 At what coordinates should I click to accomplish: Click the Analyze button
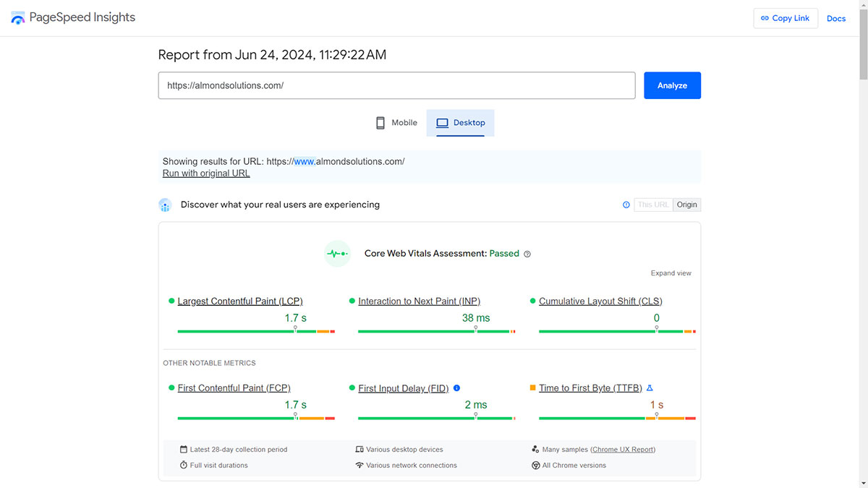(x=672, y=85)
